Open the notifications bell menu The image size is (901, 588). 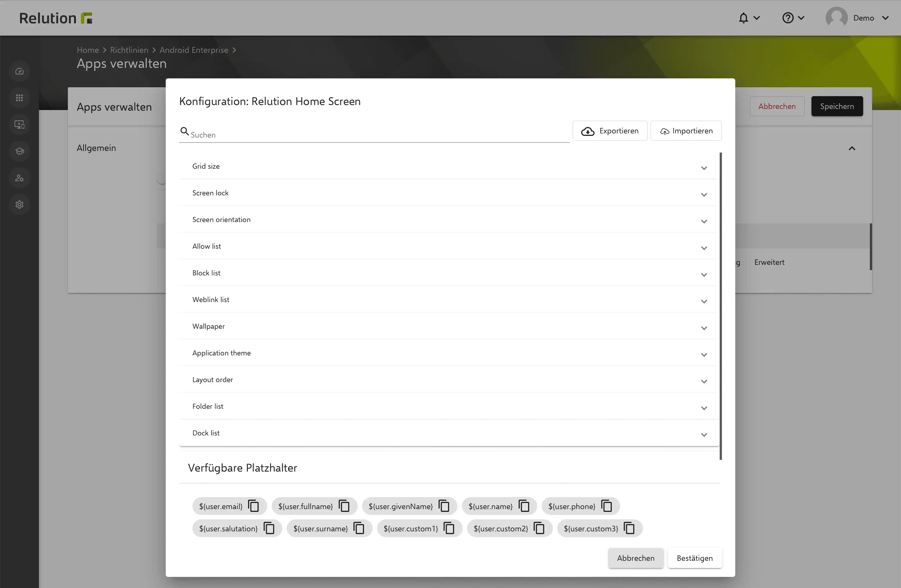click(749, 18)
